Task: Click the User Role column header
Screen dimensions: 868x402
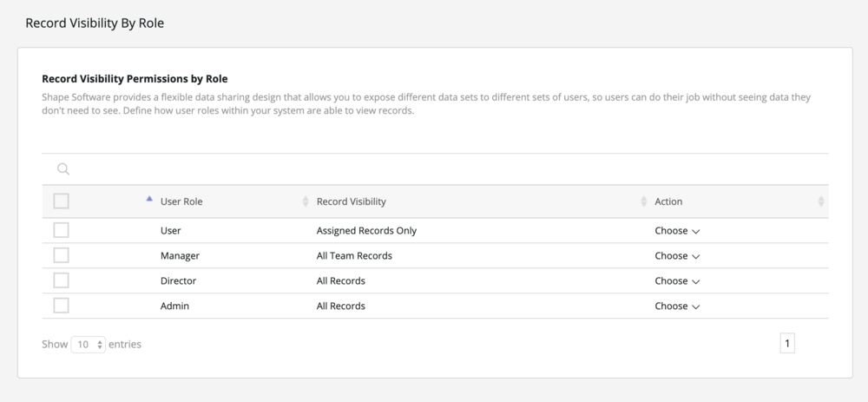Action: tap(181, 201)
